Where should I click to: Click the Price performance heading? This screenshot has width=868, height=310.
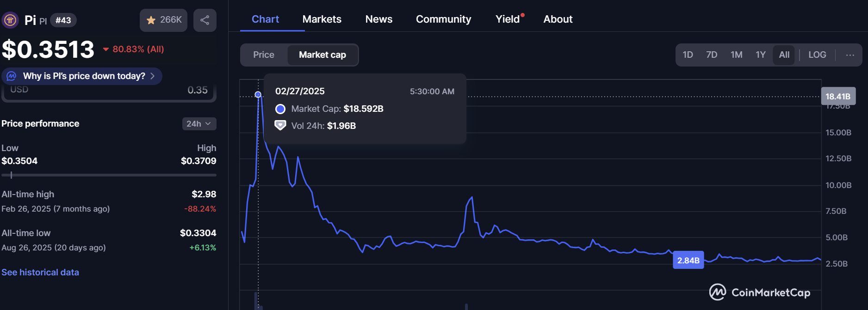pyautogui.click(x=40, y=124)
